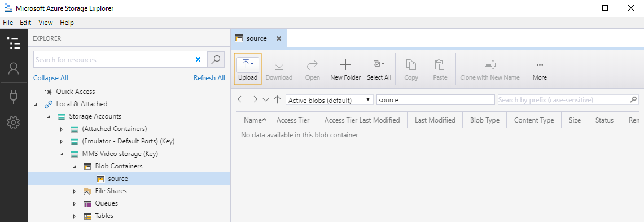Collapse the Local & Attached node arrow
Screen dimensions: 644x222
(36, 104)
